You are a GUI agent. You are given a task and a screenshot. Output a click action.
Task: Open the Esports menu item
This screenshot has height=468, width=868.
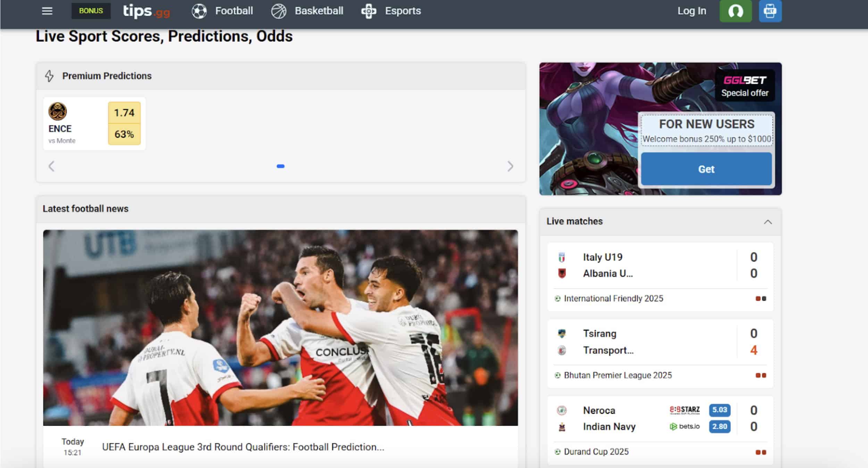(403, 11)
